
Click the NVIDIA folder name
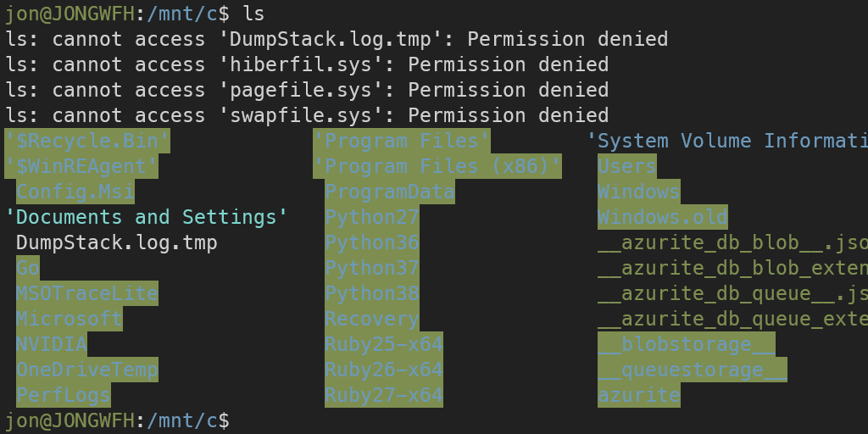[x=51, y=344]
